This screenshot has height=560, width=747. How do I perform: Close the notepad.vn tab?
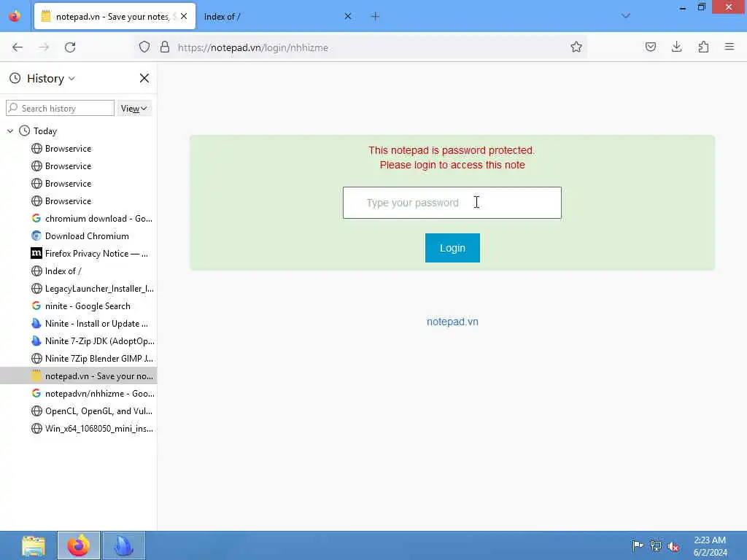tap(184, 16)
